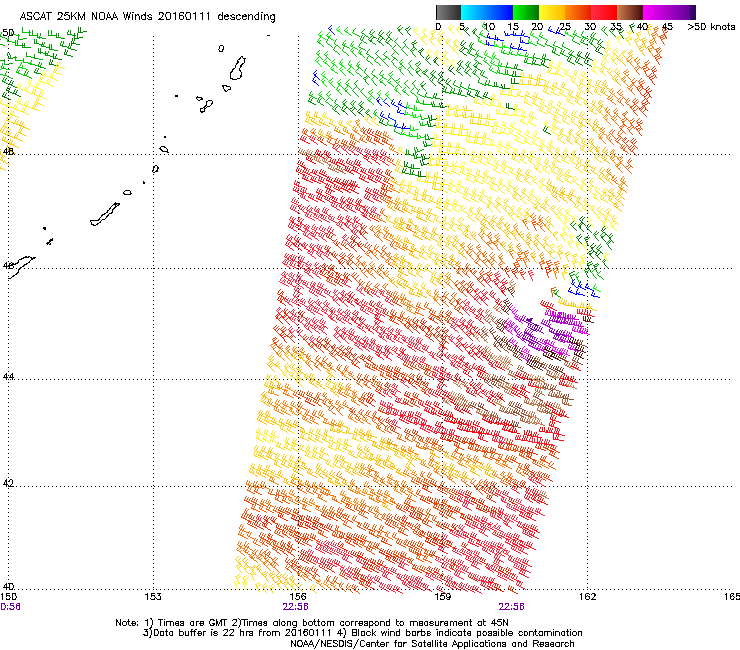Image resolution: width=740 pixels, height=650 pixels.
Task: Click the 'NOAA/NESDIS/Center for Satellite Applications and Research' credit
Action: point(432,644)
